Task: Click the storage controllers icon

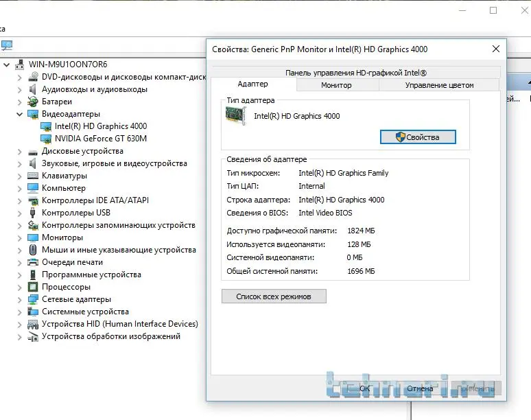Action: pyautogui.click(x=33, y=225)
